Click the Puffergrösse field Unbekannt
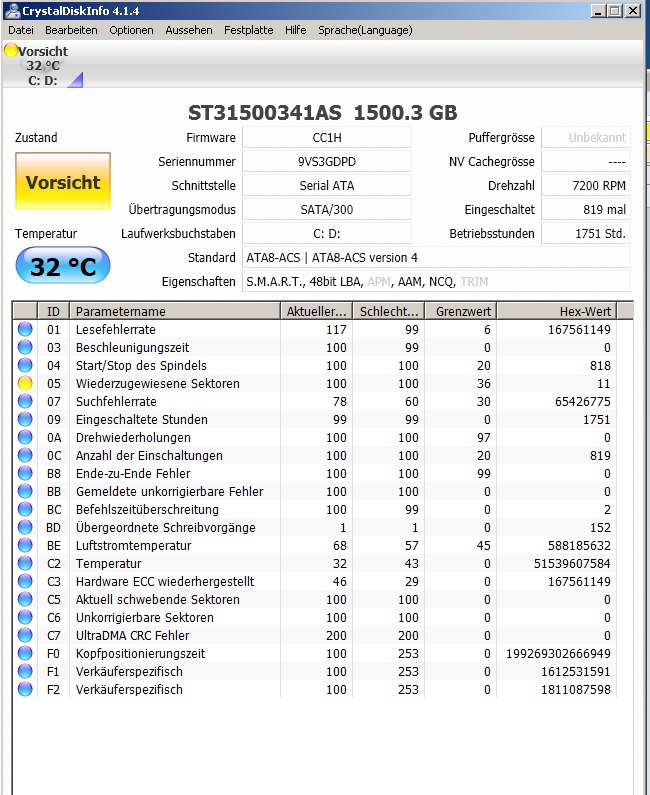Viewport: 650px width, 795px height. (x=586, y=137)
